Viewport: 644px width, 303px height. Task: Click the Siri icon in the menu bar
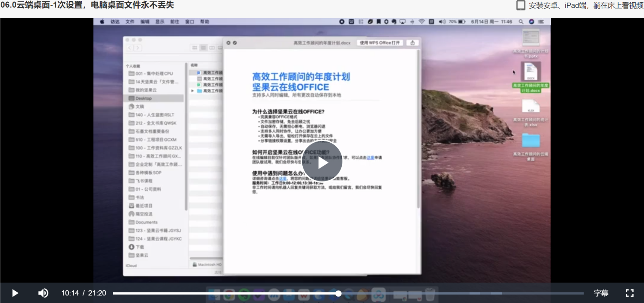(x=531, y=22)
